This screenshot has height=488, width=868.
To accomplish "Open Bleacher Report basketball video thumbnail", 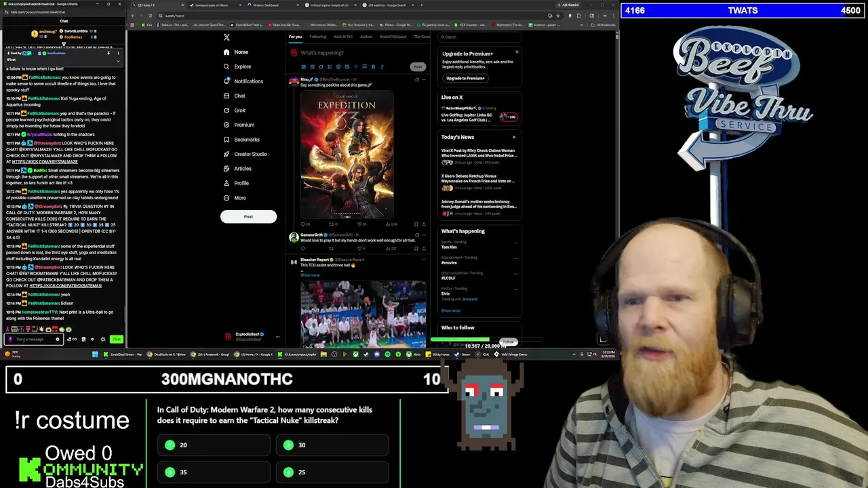I will pos(363,314).
